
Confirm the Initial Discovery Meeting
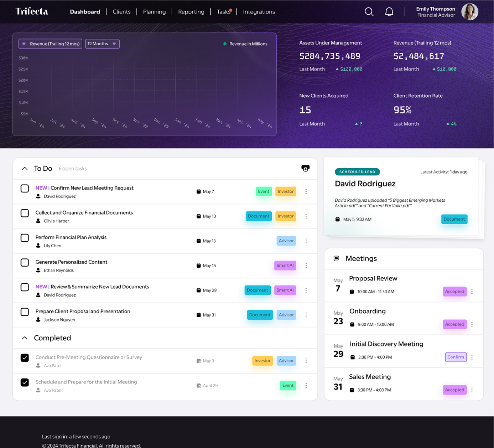tap(456, 357)
